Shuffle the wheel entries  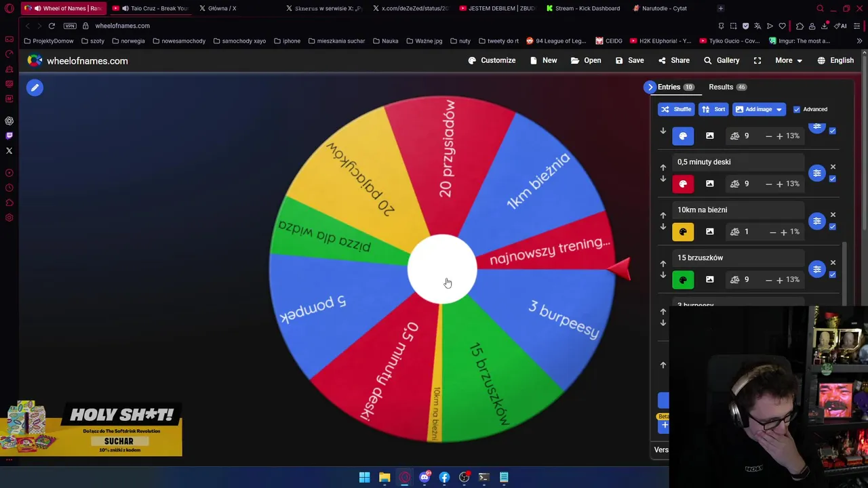coord(676,109)
